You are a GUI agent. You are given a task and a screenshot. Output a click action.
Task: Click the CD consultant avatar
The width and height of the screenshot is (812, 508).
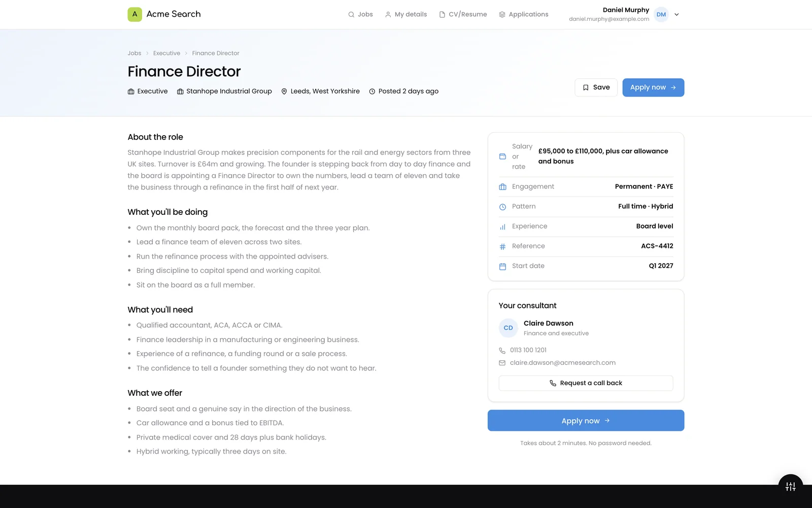(x=508, y=328)
